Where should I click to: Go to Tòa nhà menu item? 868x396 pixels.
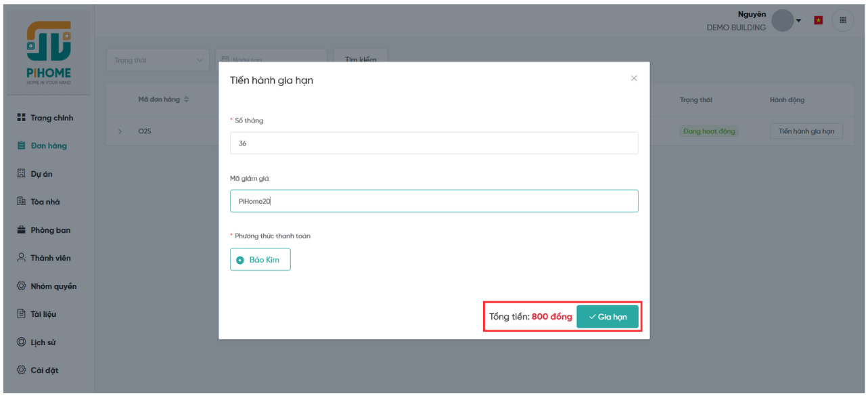pos(45,202)
